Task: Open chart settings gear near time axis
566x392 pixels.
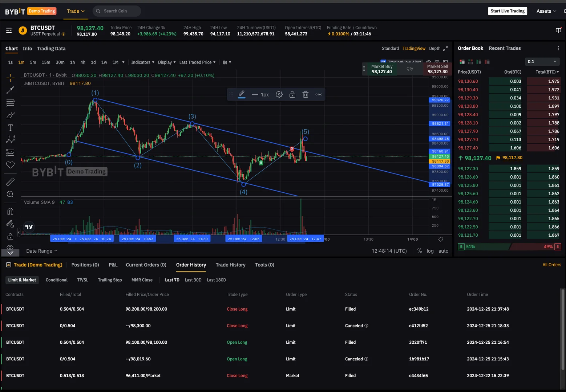Action: (x=441, y=240)
